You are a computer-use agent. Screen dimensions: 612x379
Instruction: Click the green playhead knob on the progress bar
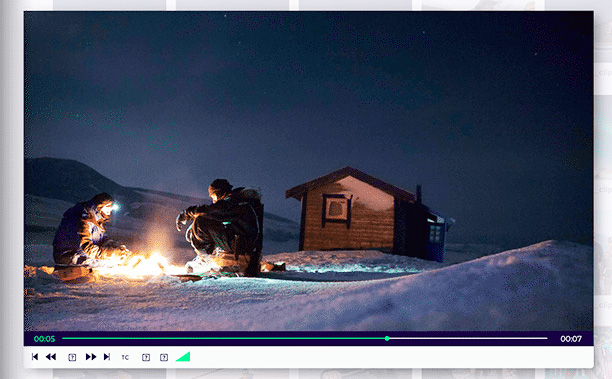(387, 338)
